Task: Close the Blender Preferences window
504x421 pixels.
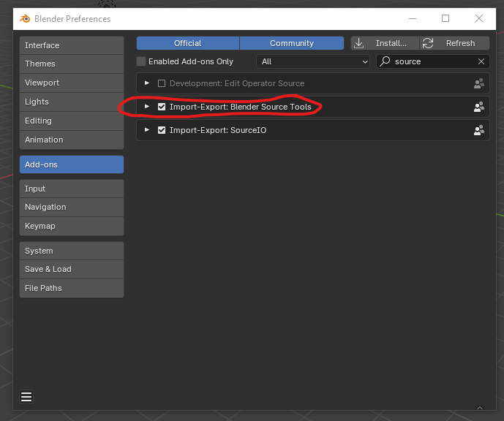Action: tap(479, 18)
